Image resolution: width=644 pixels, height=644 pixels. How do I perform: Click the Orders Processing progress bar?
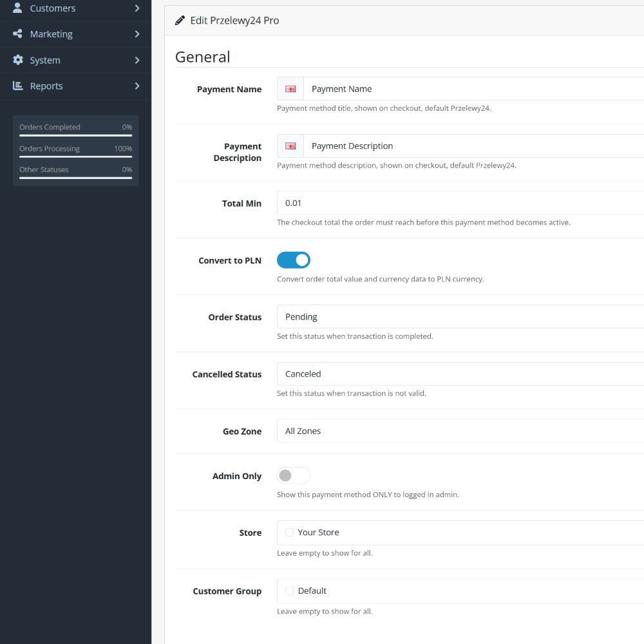click(x=75, y=156)
